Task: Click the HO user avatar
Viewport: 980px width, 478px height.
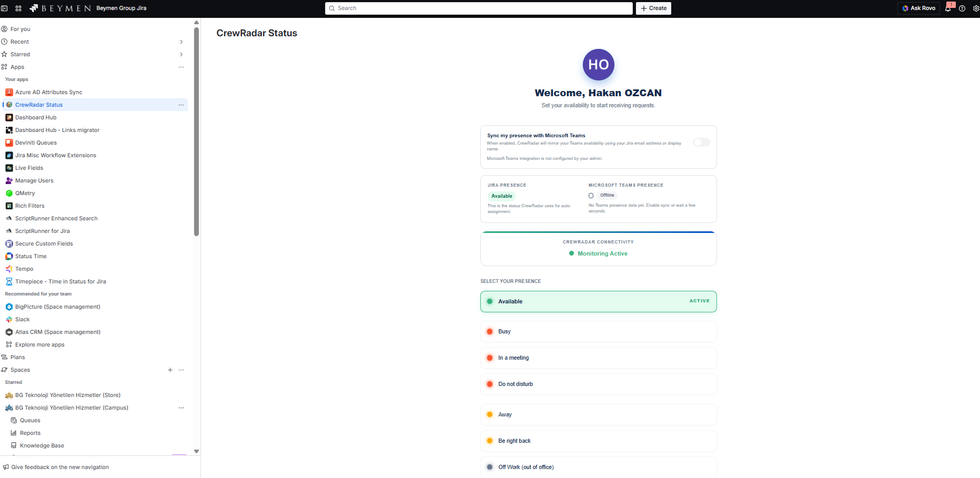Action: 598,65
